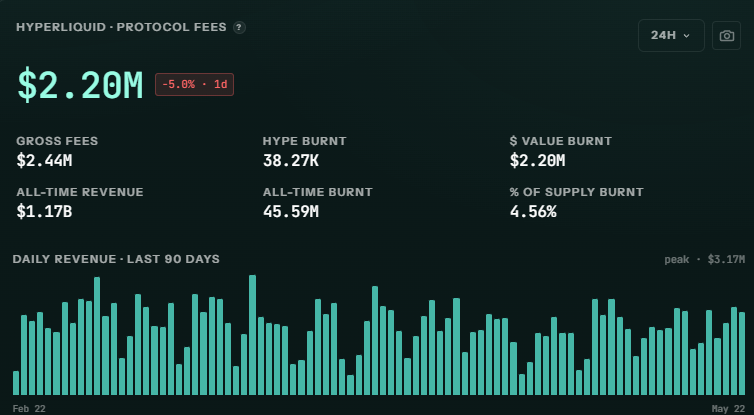Click the HYPE BURNT label
Viewport: 754px width, 415px height.
click(304, 141)
